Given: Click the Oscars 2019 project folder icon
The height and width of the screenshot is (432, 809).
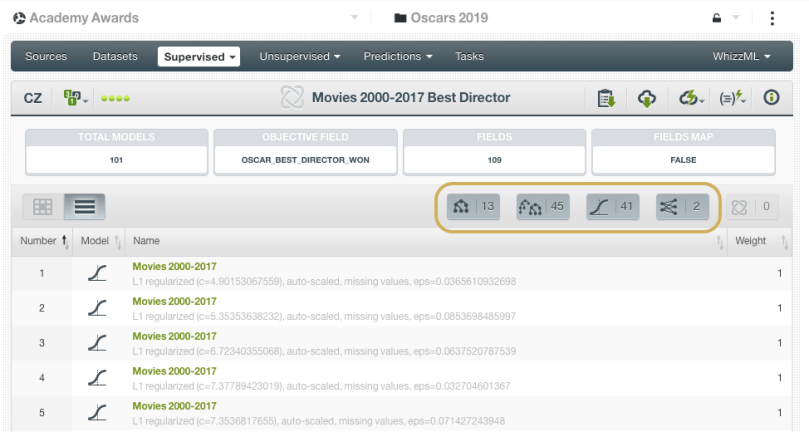Looking at the screenshot, I should coord(400,18).
